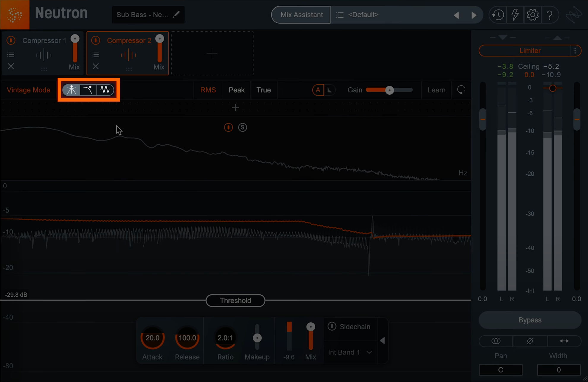Add a band split with the plus
Viewport: 588px width, 382px height.
coord(235,108)
